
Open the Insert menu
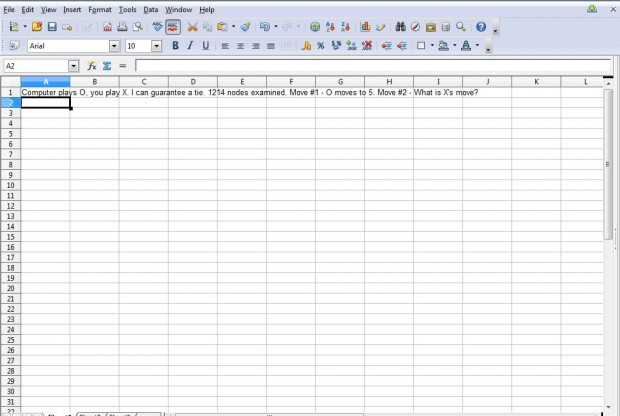(x=72, y=9)
